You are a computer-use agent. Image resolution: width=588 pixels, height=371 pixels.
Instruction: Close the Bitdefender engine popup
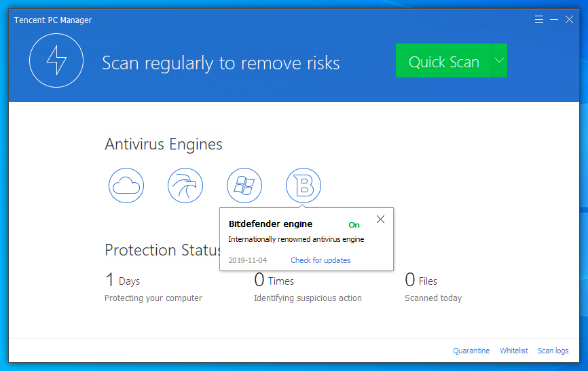coord(380,219)
